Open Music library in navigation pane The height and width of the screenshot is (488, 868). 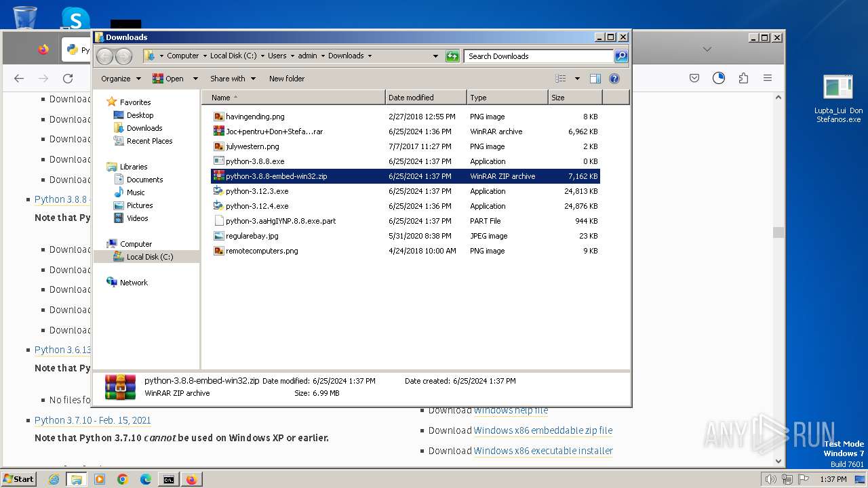(135, 192)
